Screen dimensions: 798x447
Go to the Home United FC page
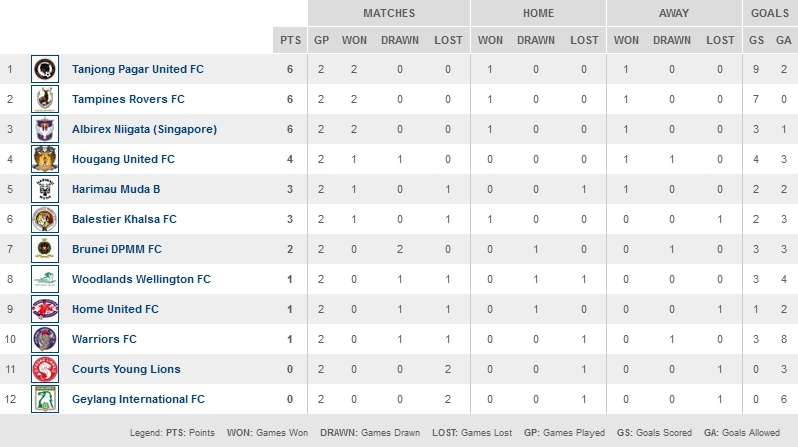tap(115, 309)
